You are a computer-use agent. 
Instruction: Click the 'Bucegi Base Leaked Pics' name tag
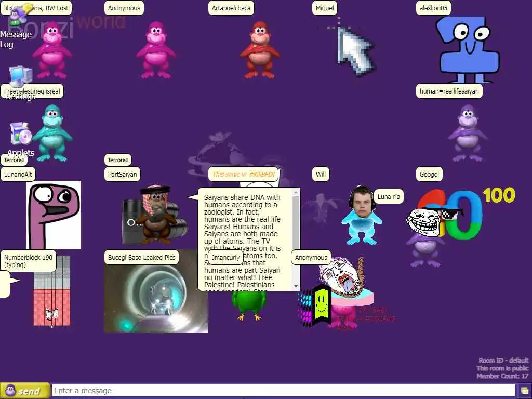[141, 257]
